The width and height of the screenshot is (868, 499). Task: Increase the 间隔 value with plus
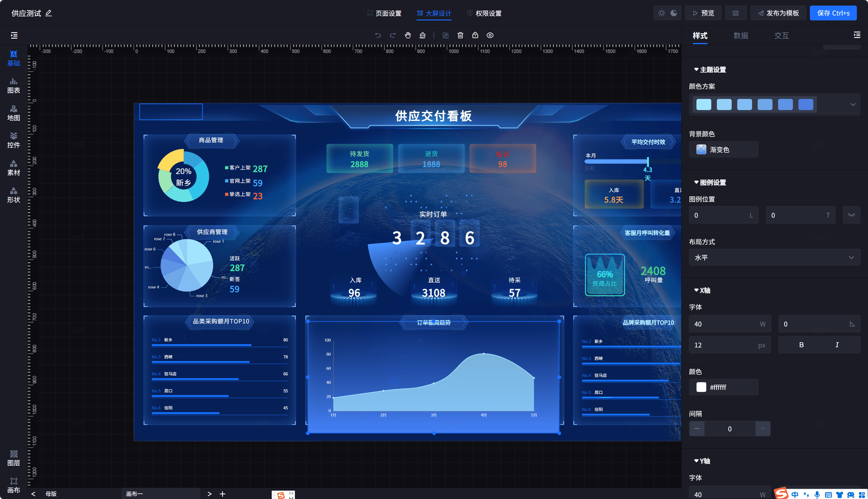point(763,429)
